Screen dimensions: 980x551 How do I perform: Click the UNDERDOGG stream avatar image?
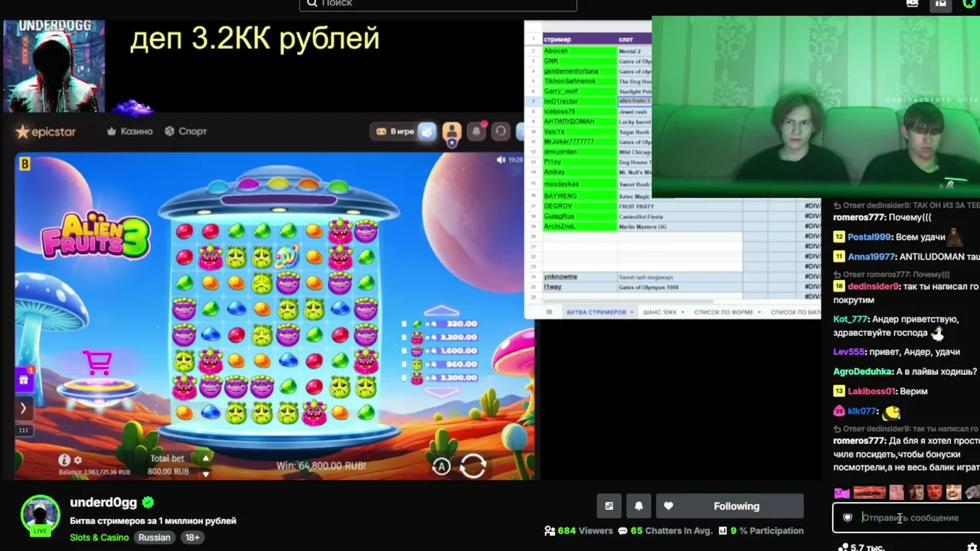click(54, 67)
